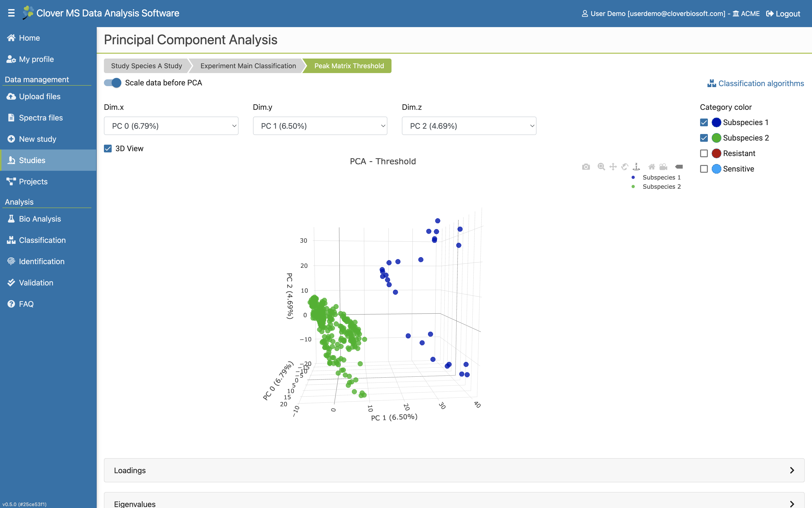This screenshot has width=812, height=508.
Task: Click the Clover MS Data Analysis Software title
Action: tap(108, 13)
